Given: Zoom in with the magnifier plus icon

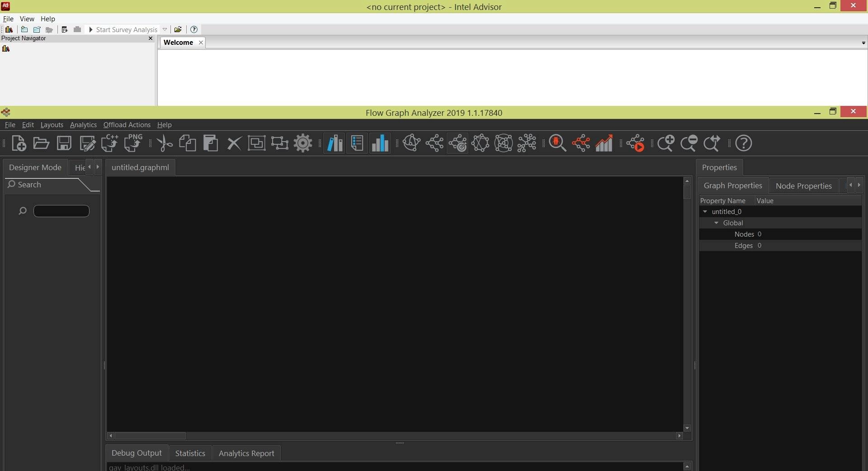Looking at the screenshot, I should 666,143.
